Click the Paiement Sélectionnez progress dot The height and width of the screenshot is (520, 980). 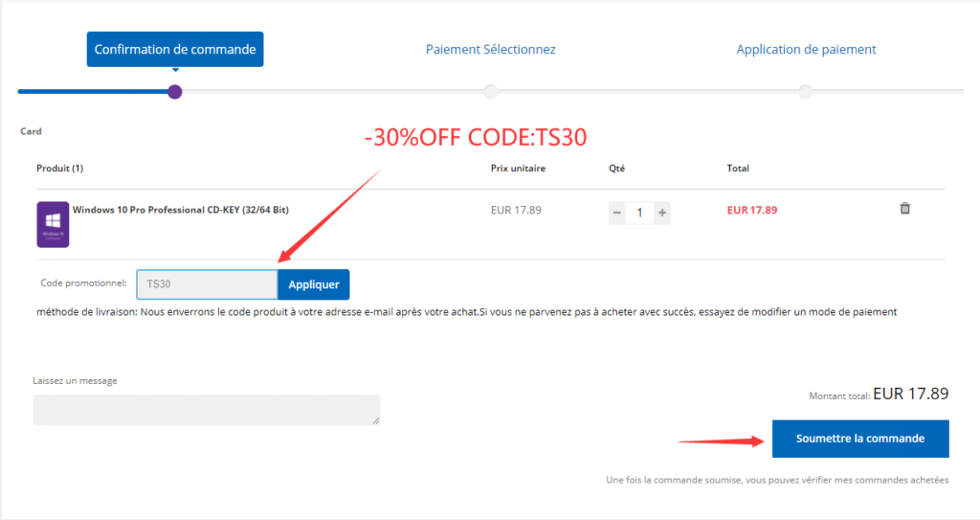491,92
